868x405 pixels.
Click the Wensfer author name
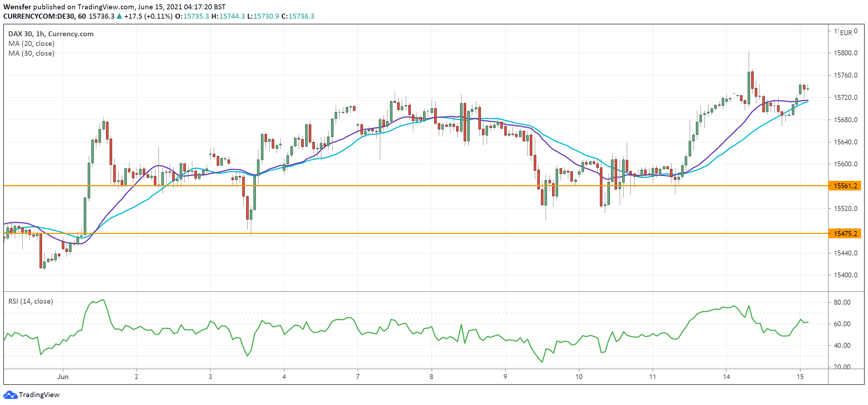pyautogui.click(x=17, y=7)
